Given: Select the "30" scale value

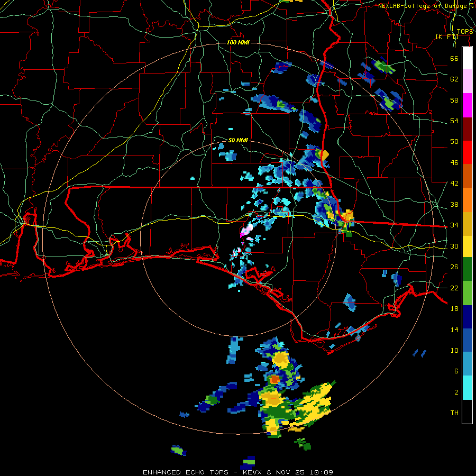Looking at the screenshot, I should 454,246.
